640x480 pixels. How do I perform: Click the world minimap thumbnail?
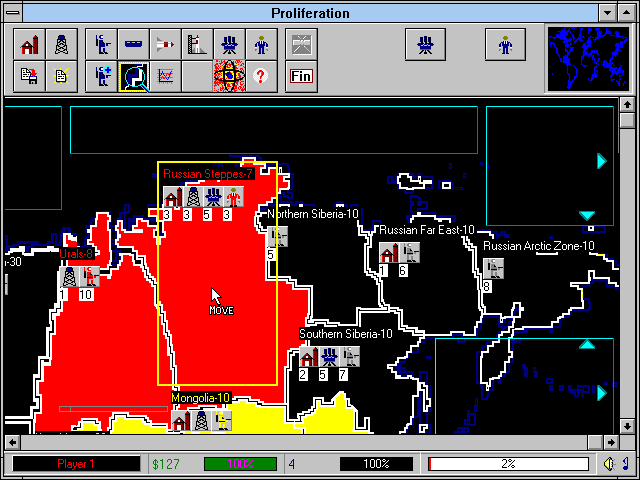pos(588,59)
